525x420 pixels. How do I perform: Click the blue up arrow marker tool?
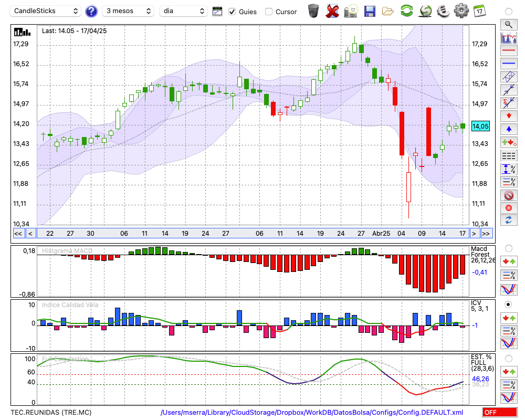click(509, 129)
